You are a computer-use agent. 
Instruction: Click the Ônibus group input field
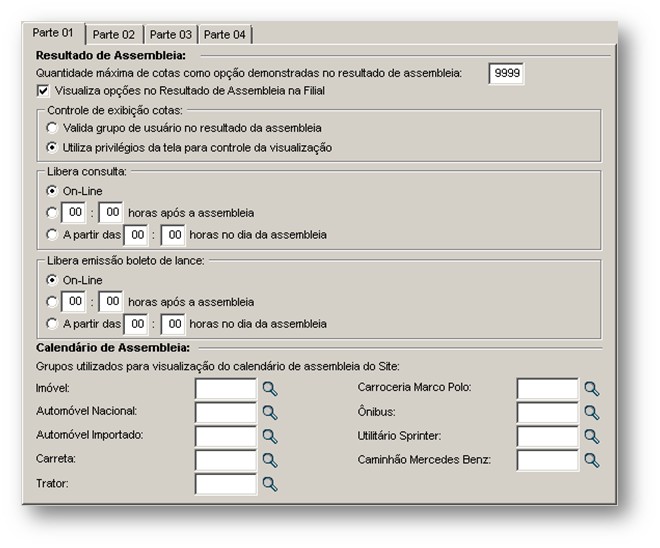pos(548,412)
